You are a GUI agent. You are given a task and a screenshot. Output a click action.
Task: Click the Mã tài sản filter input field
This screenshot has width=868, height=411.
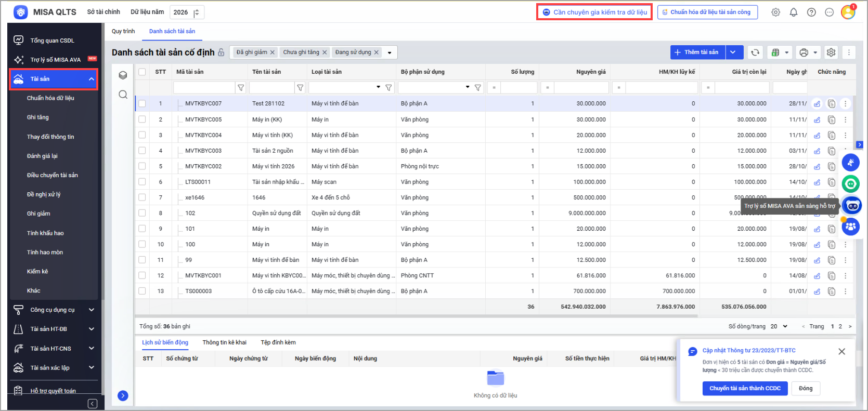[x=204, y=88]
